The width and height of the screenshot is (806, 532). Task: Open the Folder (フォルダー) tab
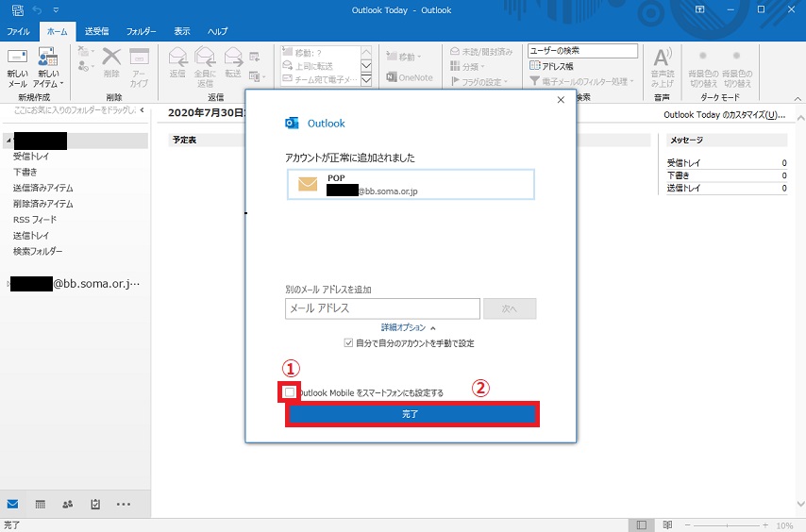click(x=141, y=31)
